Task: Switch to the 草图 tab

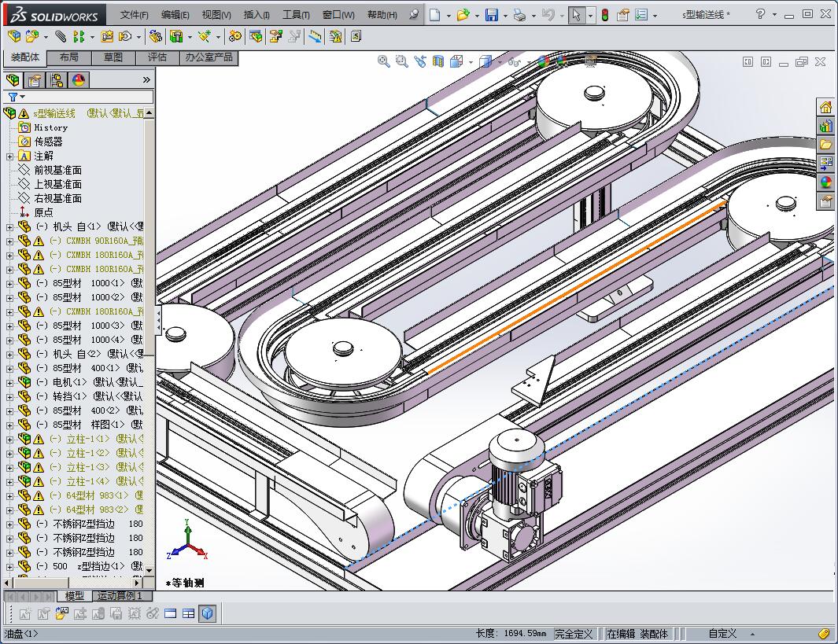Action: 113,57
